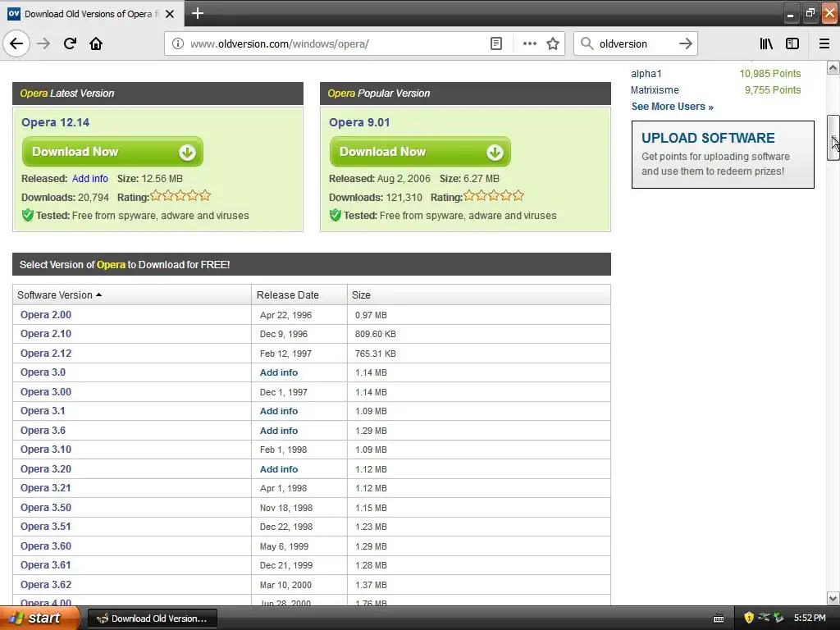Viewport: 840px width, 630px height.
Task: Open the Library bookshelf icon
Action: point(766,43)
